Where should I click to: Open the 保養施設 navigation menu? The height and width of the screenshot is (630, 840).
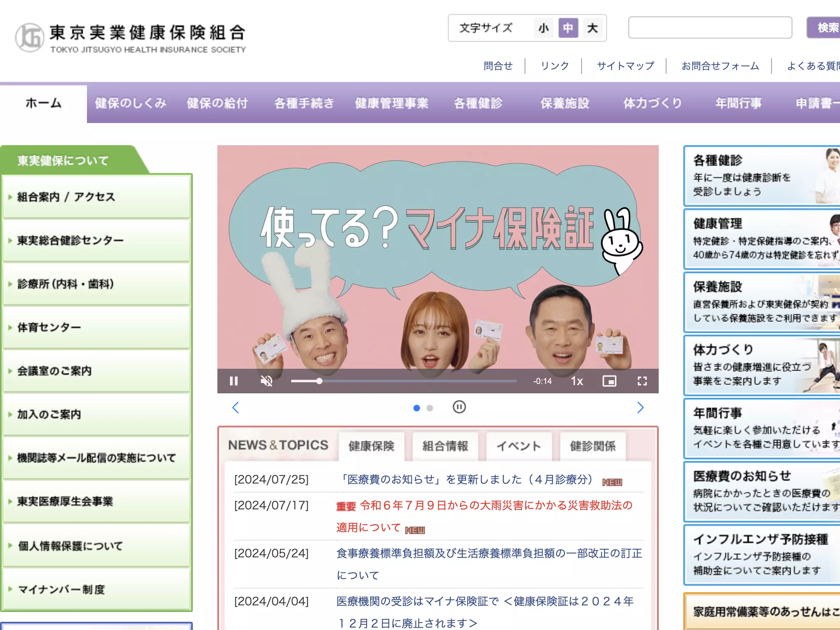click(x=565, y=103)
